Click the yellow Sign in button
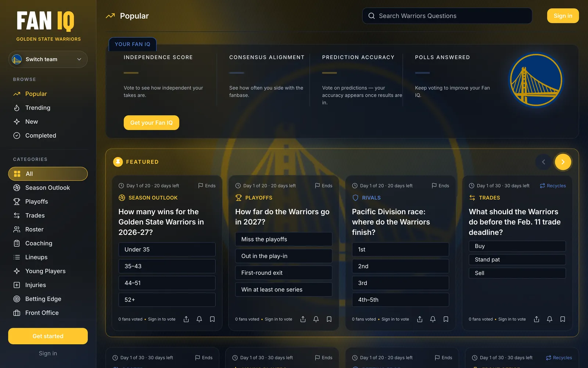Screen dimensions: 588x368 pos(563,16)
